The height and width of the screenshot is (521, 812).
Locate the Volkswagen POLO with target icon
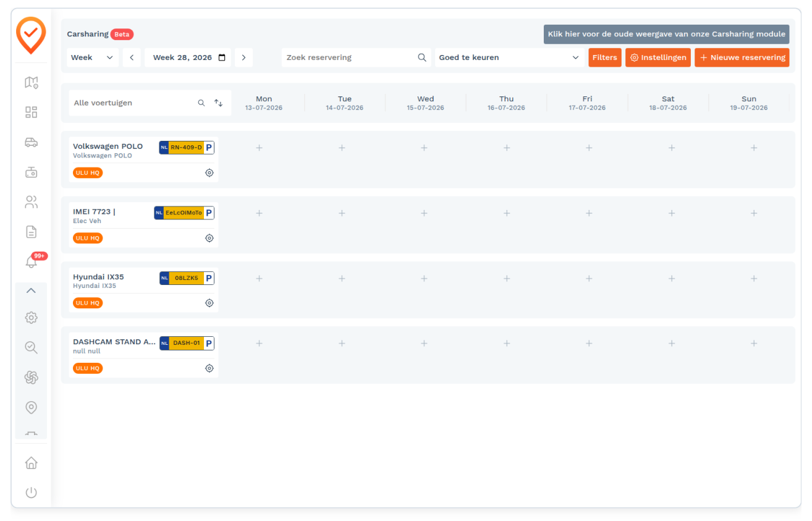click(x=209, y=173)
